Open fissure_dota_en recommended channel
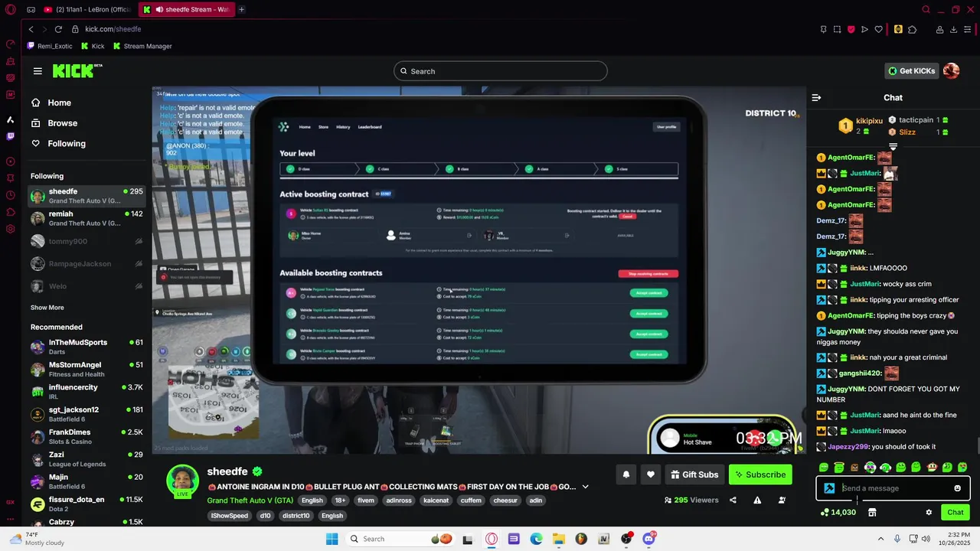980x551 pixels. pos(87,504)
